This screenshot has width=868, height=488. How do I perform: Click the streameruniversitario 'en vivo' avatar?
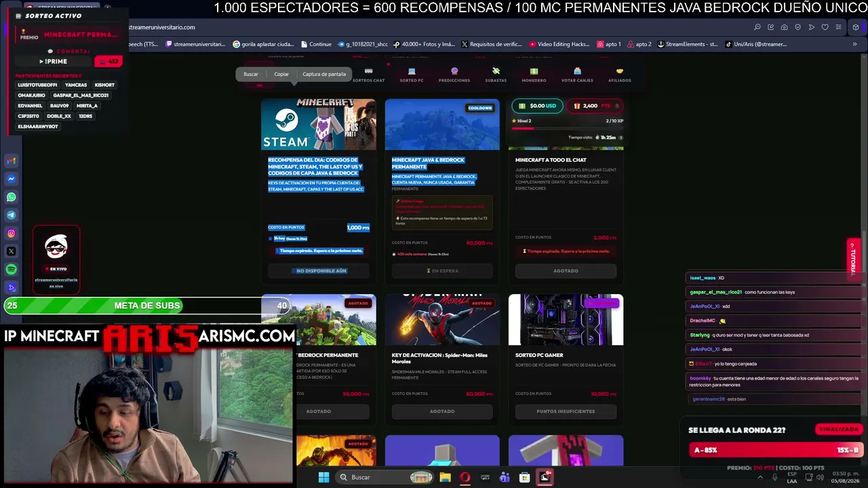56,248
